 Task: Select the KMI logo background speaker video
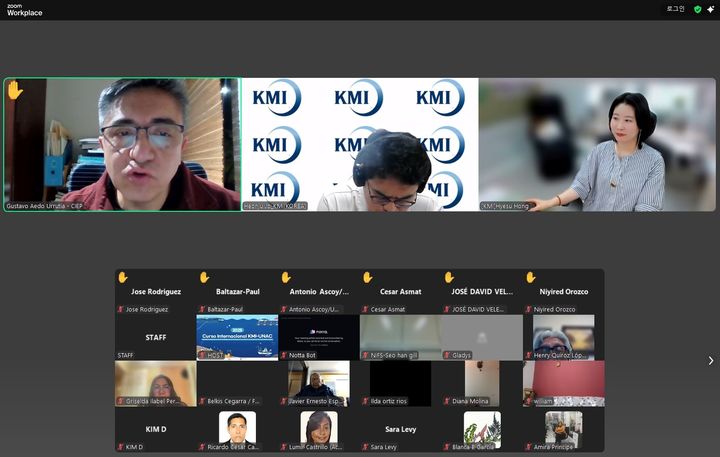(x=359, y=144)
